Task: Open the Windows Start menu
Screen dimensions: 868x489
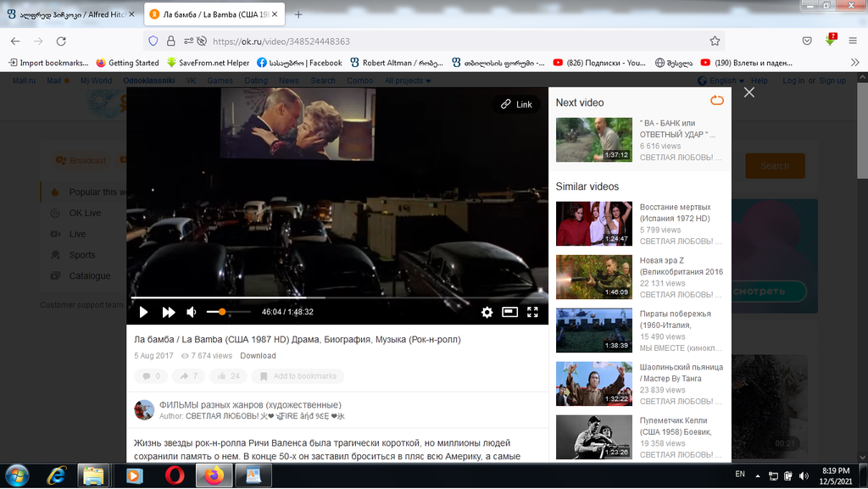Action: 17,475
